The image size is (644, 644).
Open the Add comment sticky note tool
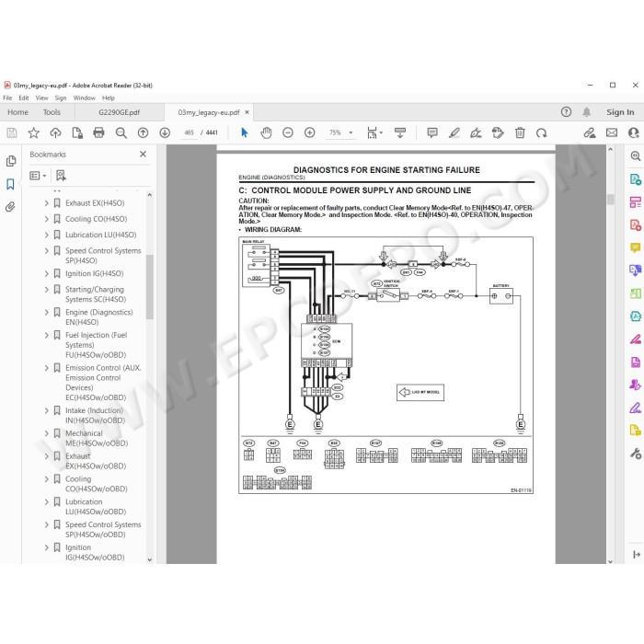click(432, 132)
